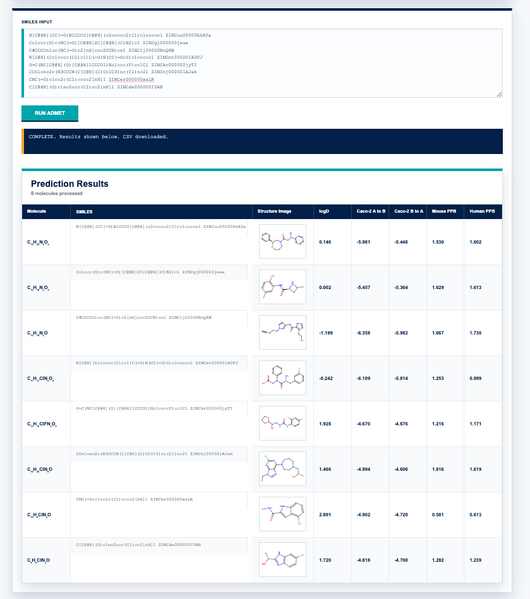Click the last row structure thumbnail
This screenshot has height=599, width=530.
[283, 560]
